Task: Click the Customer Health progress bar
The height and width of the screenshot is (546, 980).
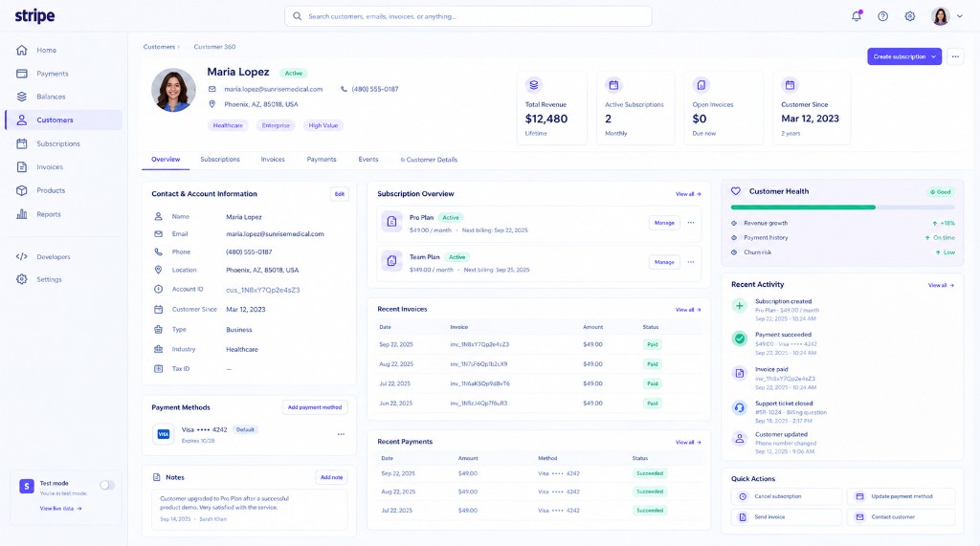Action: tap(842, 207)
